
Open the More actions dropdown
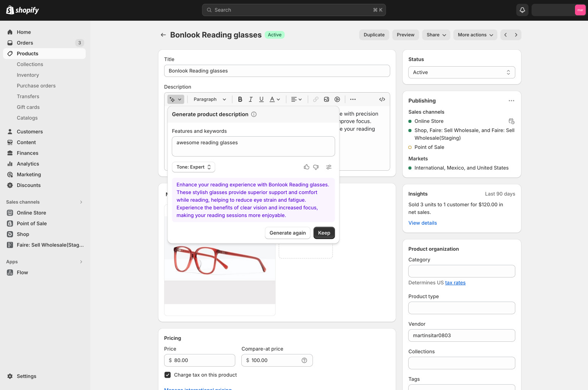click(476, 35)
